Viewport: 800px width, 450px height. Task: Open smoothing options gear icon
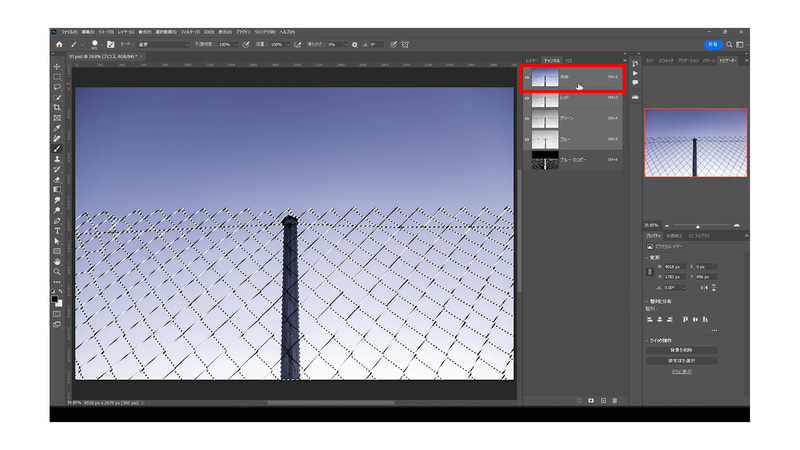355,44
